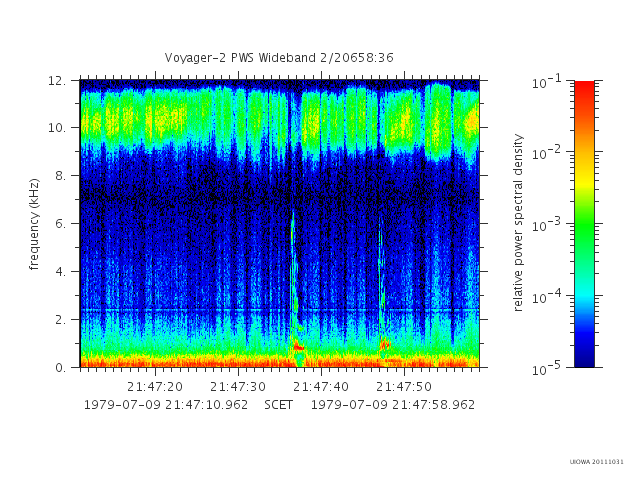
Task: Click the 'frequency (kHz)' axis label
Action: pyautogui.click(x=34, y=224)
